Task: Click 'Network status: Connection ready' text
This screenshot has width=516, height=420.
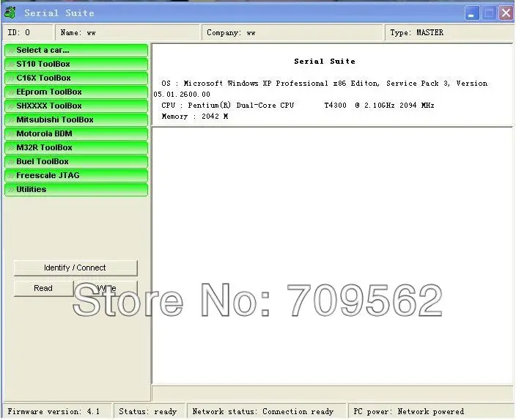Action: (263, 411)
